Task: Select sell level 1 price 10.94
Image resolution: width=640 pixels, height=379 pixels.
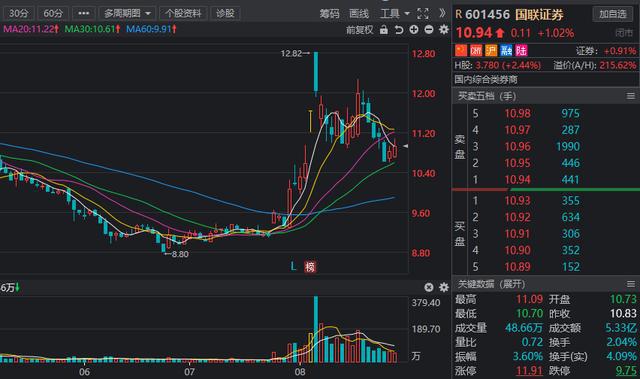Action: tap(518, 180)
